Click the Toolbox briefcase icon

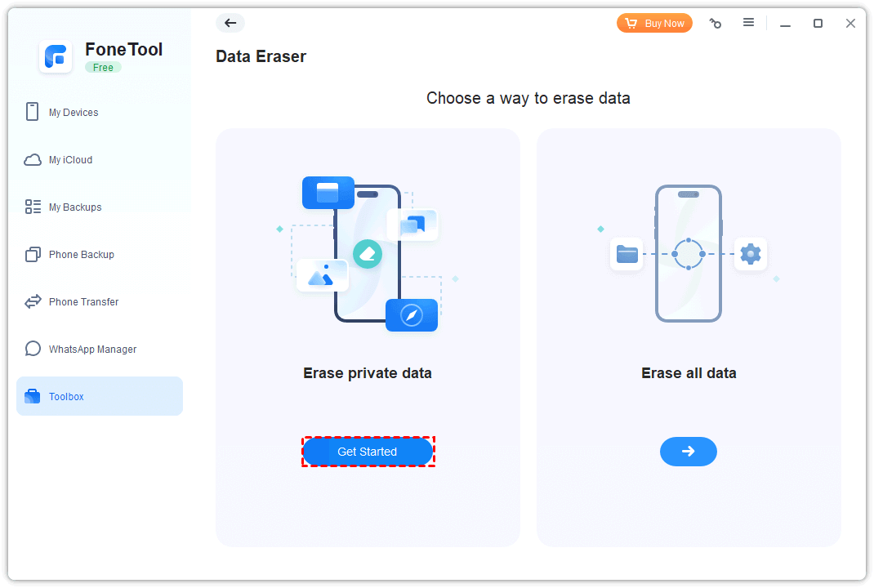click(x=33, y=397)
